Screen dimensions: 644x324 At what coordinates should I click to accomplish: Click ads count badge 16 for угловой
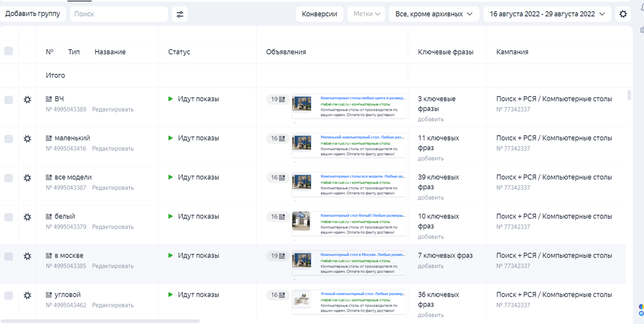(x=278, y=295)
